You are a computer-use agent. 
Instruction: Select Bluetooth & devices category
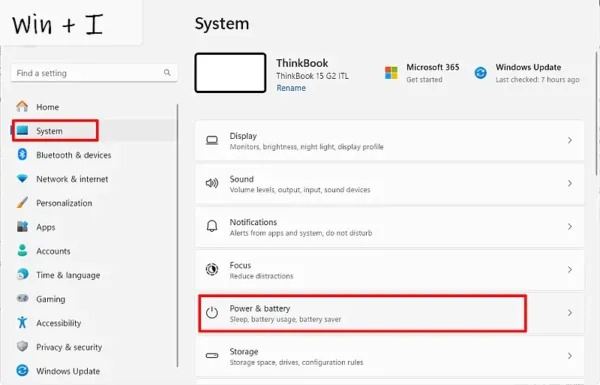pos(73,155)
